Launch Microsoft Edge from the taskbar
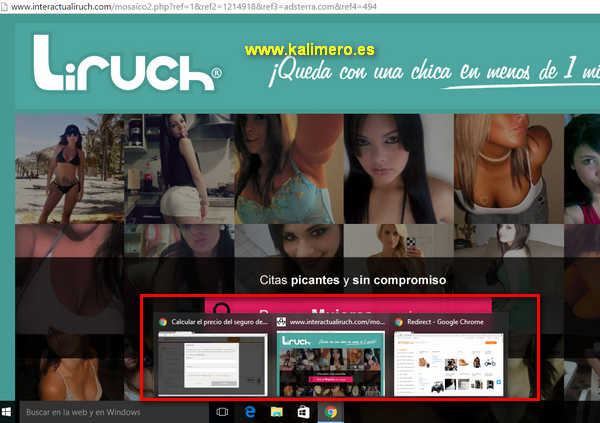The height and width of the screenshot is (423, 600). (250, 411)
